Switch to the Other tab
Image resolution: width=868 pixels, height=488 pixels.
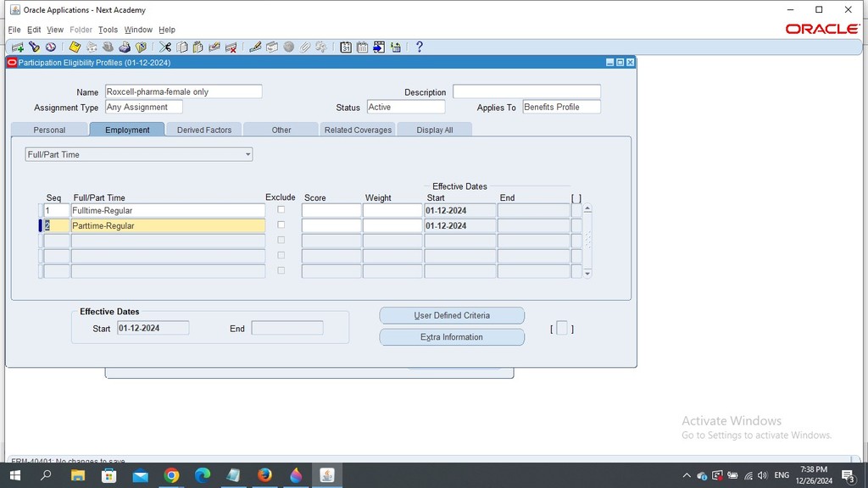pyautogui.click(x=281, y=130)
